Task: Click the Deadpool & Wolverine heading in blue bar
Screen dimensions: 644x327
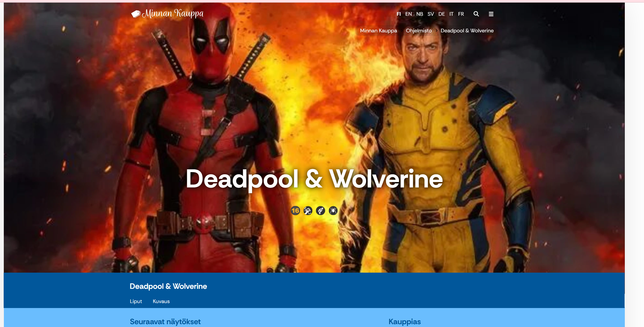Action: [x=168, y=286]
